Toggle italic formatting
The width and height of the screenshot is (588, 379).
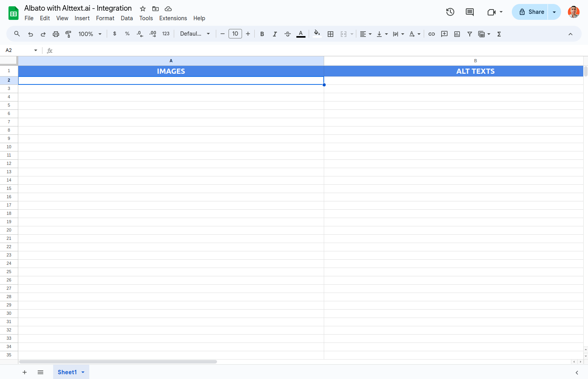tap(275, 34)
